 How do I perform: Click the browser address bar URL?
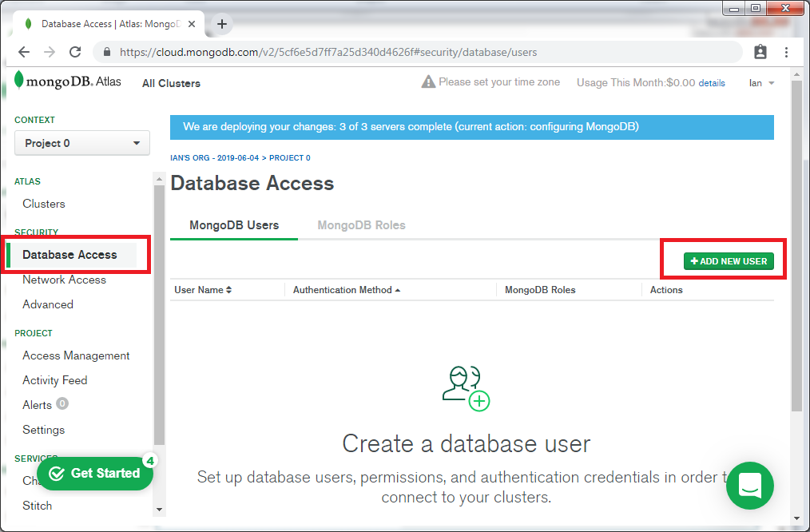click(x=328, y=52)
